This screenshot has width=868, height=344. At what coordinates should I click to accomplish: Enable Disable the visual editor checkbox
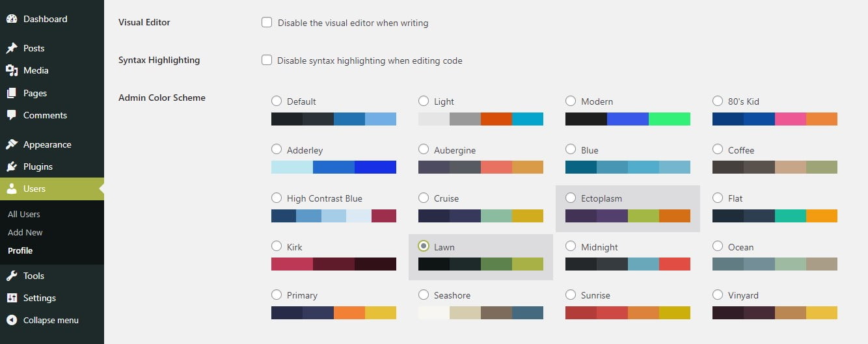267,23
